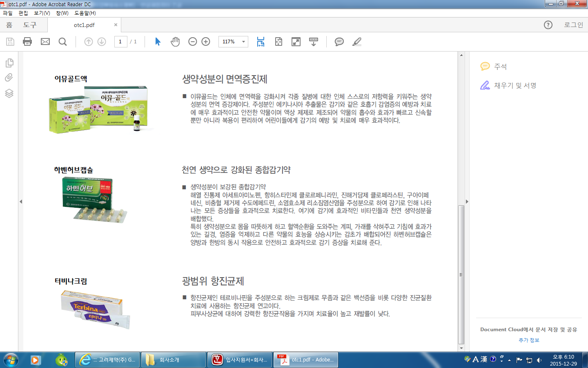The width and height of the screenshot is (588, 368).
Task: Click the 로그인 button
Action: point(573,25)
